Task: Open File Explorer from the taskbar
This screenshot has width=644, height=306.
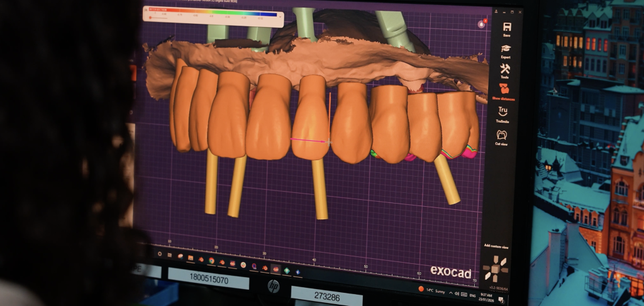Action: tap(191, 258)
